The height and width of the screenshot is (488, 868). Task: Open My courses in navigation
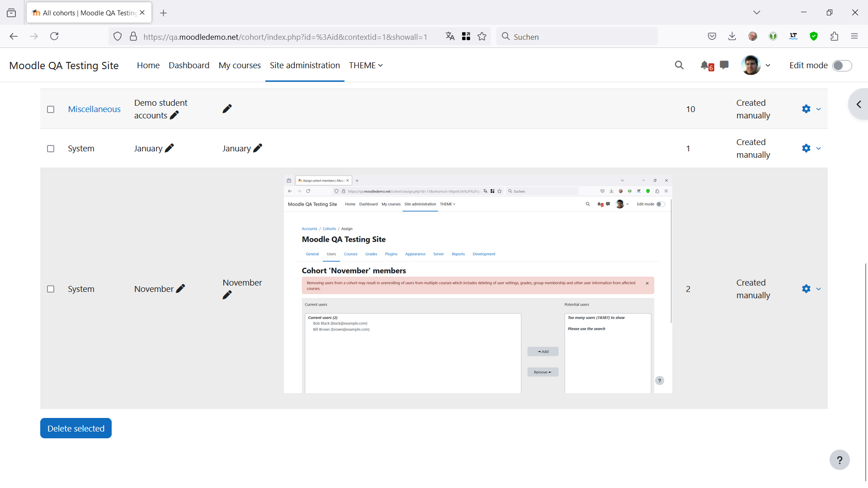[x=240, y=66]
